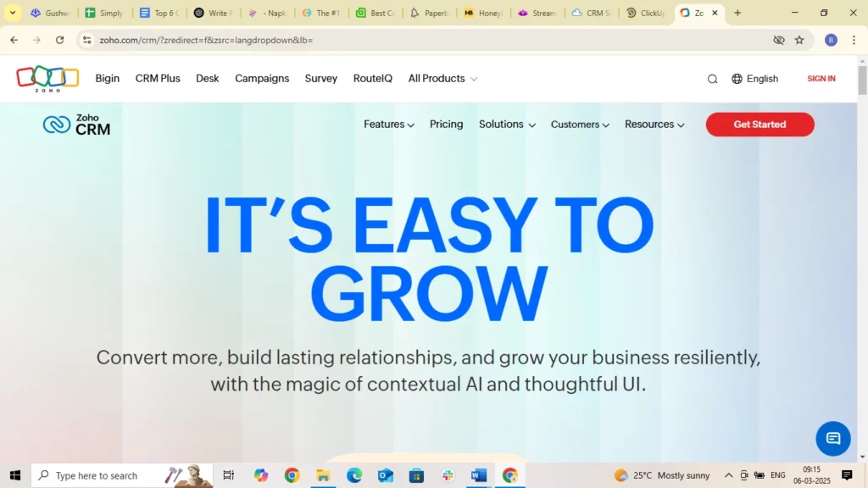This screenshot has width=868, height=488.
Task: Click the Get Started button
Action: pyautogui.click(x=759, y=124)
